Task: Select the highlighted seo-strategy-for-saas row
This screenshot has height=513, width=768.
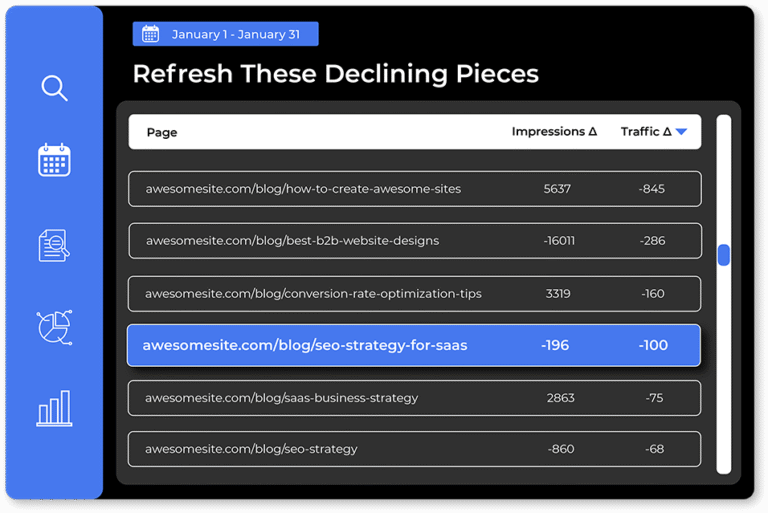Action: pyautogui.click(x=305, y=346)
